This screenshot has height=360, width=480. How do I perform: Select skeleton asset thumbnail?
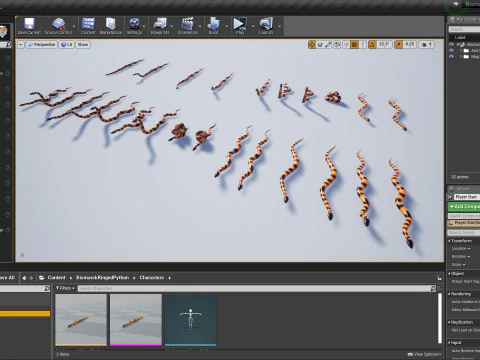(191, 320)
